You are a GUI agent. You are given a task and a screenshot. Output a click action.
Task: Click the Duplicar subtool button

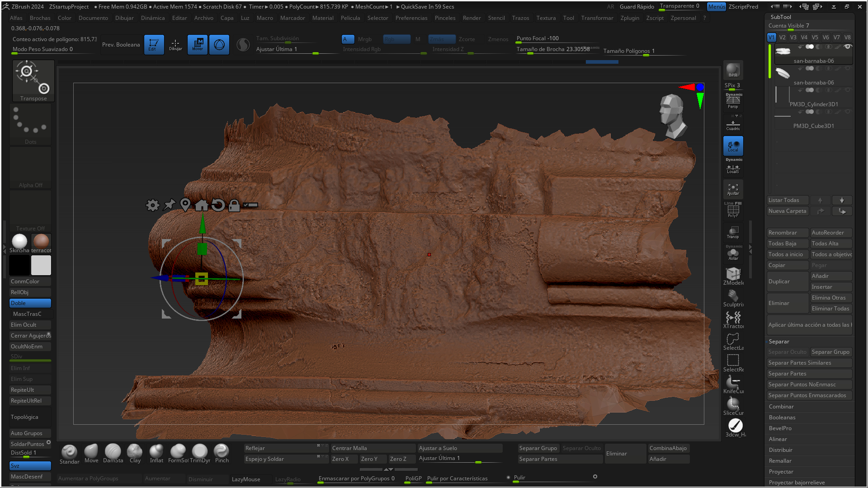click(787, 282)
